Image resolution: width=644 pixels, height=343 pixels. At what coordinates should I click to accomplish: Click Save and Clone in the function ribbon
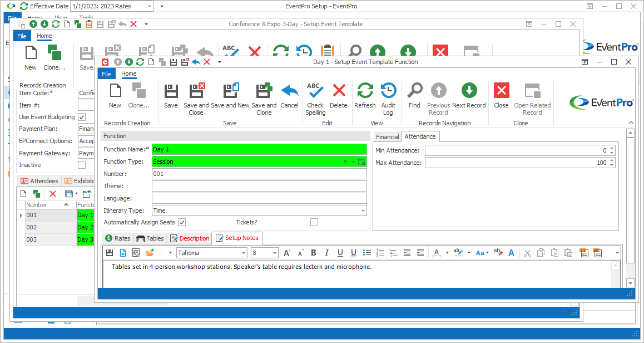coord(264,99)
